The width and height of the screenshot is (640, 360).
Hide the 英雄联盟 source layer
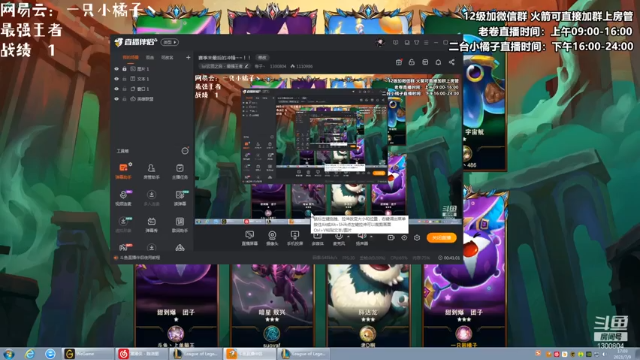tap(117, 99)
